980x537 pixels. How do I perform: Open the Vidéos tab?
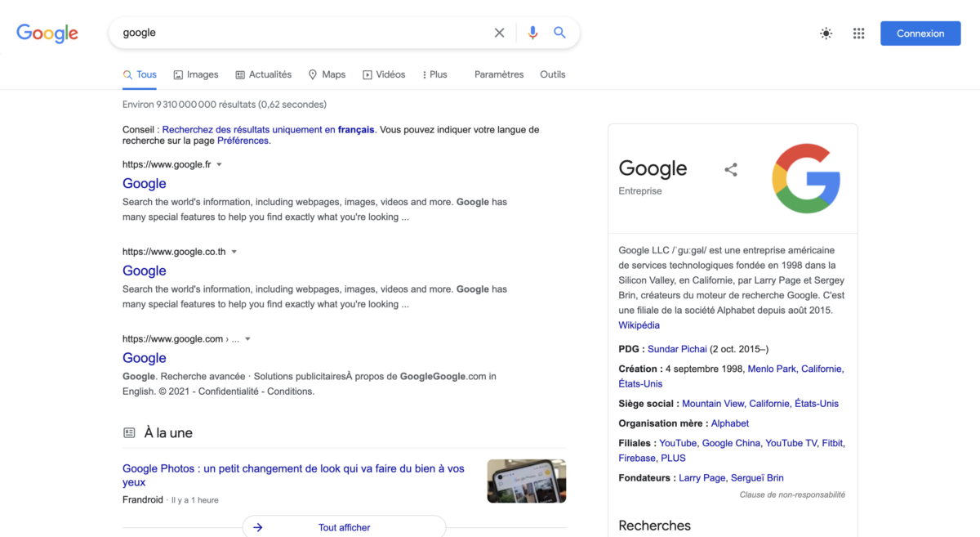pyautogui.click(x=384, y=74)
